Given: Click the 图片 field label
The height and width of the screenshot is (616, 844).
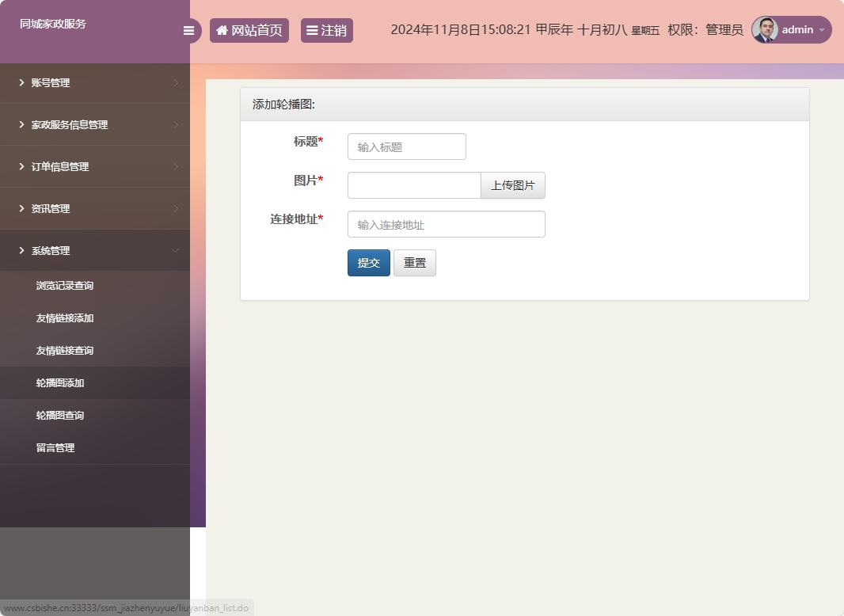Looking at the screenshot, I should click(x=308, y=180).
